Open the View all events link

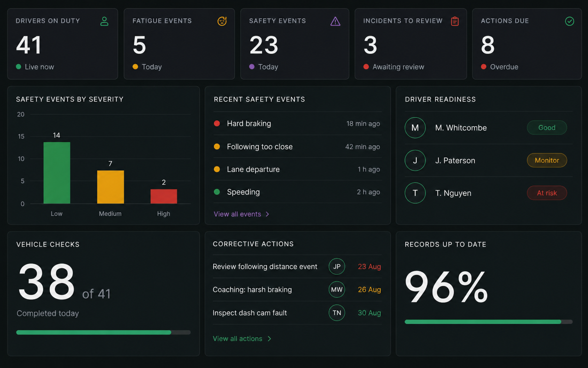pyautogui.click(x=237, y=214)
